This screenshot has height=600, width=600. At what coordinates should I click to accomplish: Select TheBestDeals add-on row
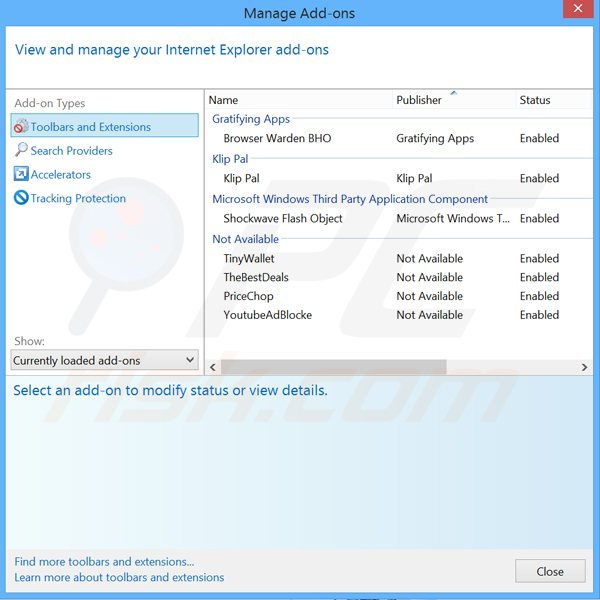(x=256, y=278)
